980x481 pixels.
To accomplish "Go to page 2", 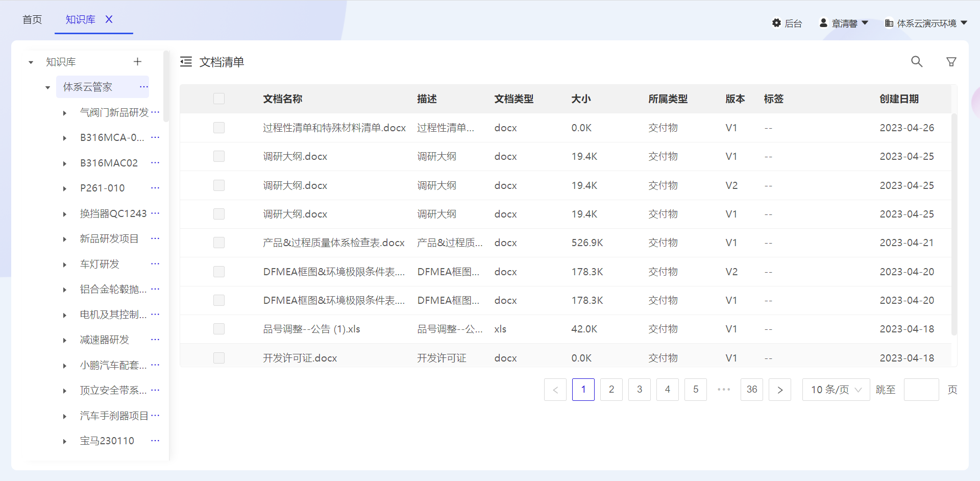I will (x=611, y=390).
